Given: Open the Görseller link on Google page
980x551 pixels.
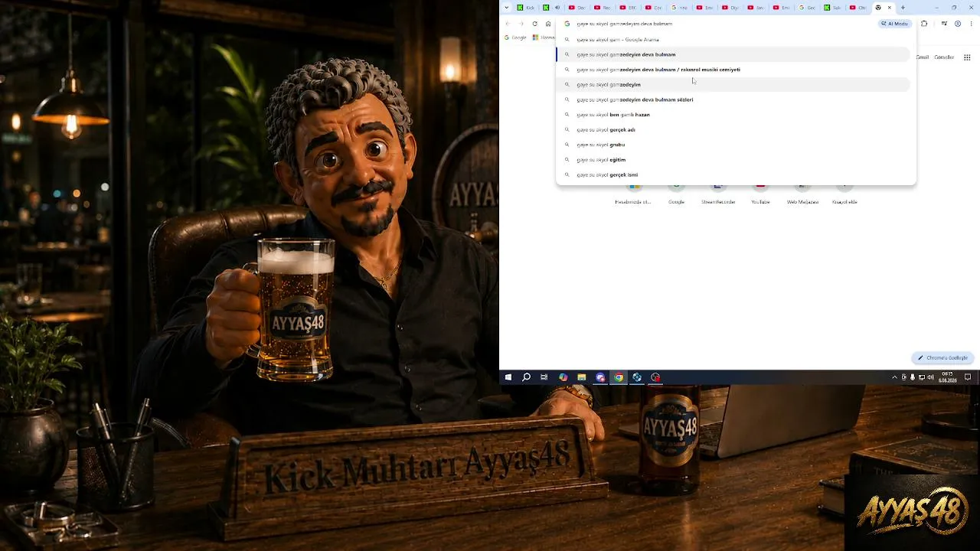Looking at the screenshot, I should [945, 57].
